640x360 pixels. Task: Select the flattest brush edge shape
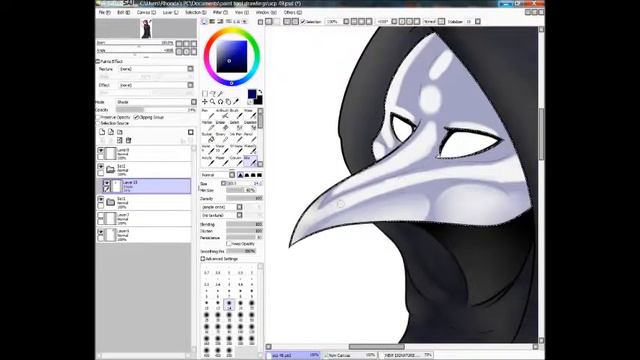click(259, 175)
